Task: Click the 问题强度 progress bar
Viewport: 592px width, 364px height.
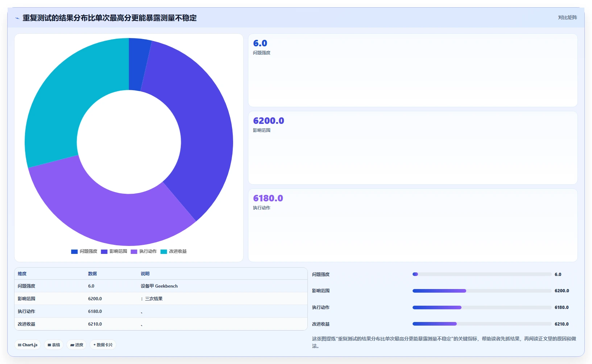Action: [x=482, y=274]
